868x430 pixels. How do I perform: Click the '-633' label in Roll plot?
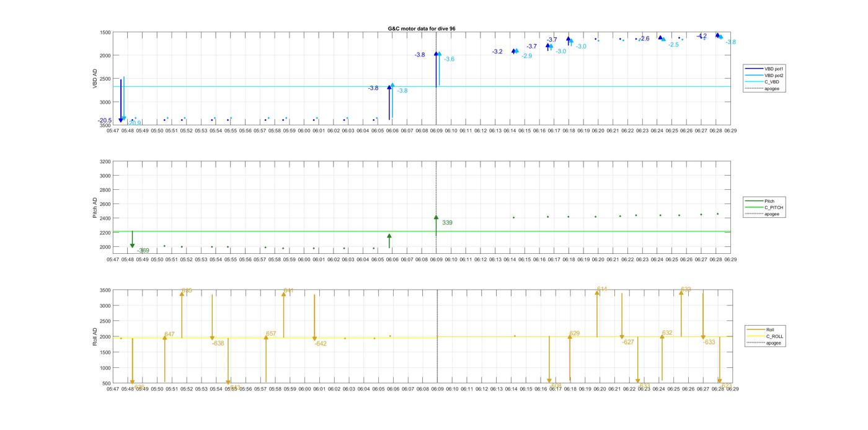(709, 342)
